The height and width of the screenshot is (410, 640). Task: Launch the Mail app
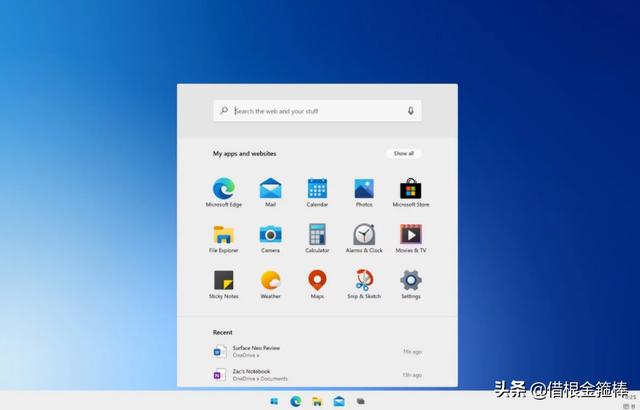[270, 188]
